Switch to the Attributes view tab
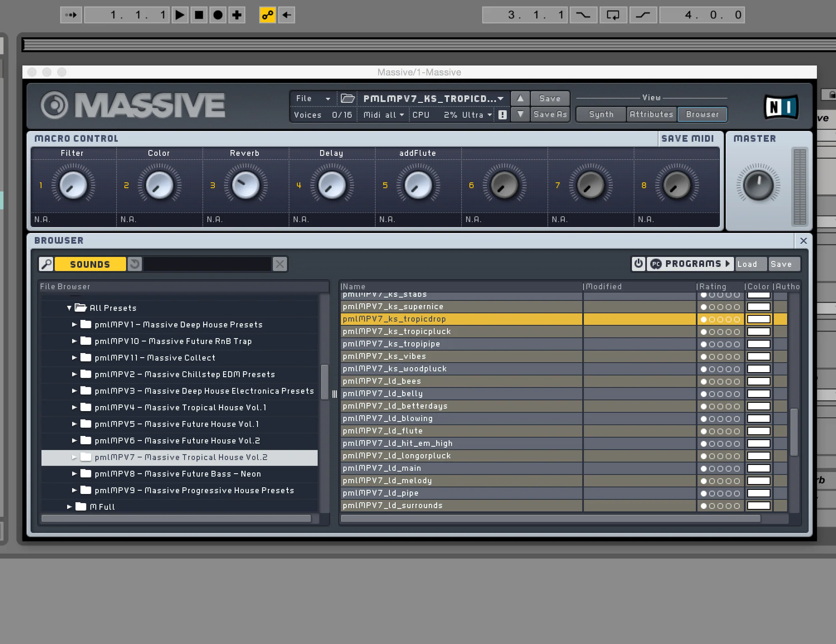836x644 pixels. 651,114
